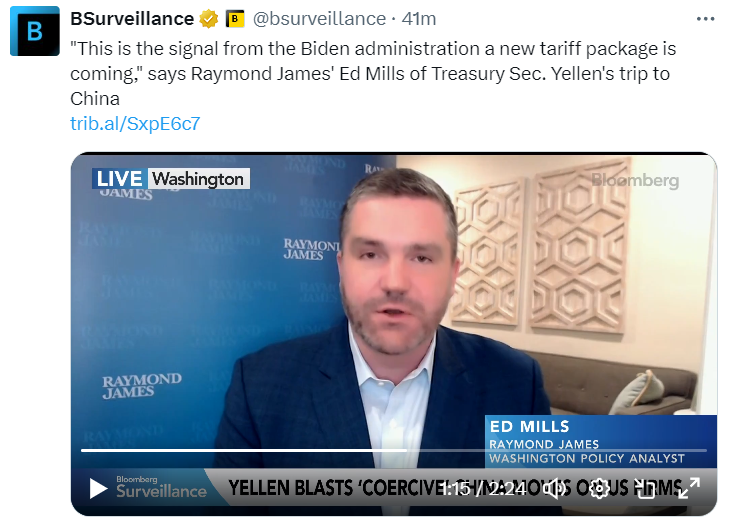The image size is (729, 523).
Task: Expand video to fullscreen
Action: 689,489
